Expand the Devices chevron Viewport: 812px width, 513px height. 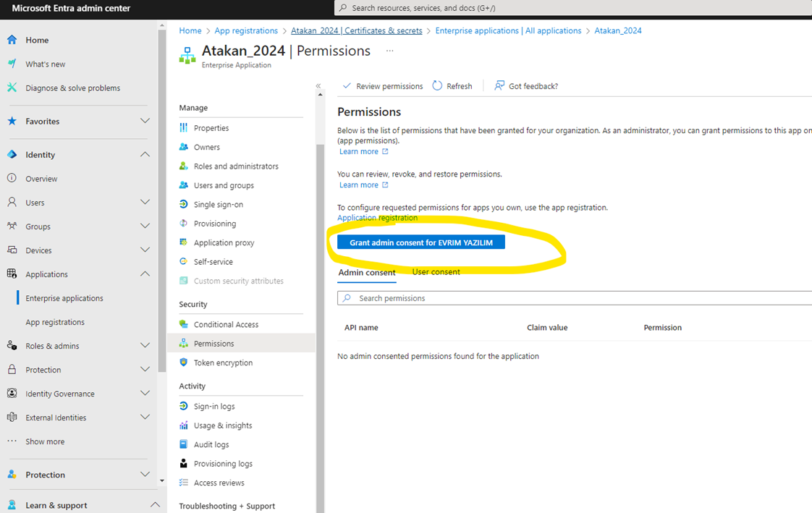pos(145,250)
